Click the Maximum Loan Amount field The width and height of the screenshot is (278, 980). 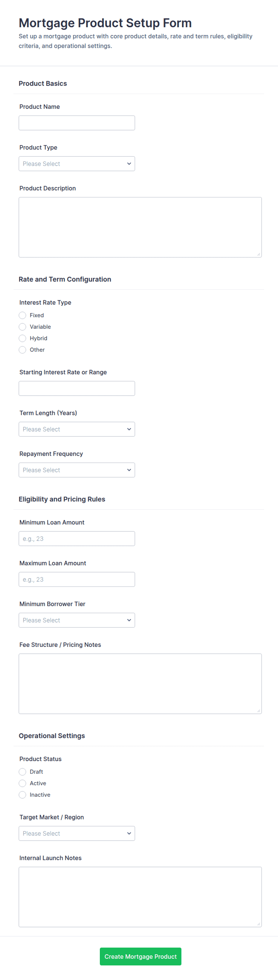tap(77, 579)
